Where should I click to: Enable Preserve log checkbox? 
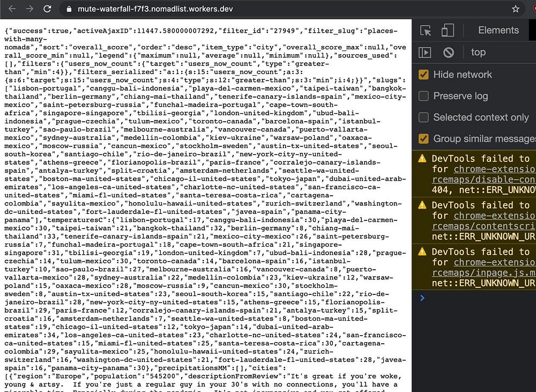click(x=423, y=96)
